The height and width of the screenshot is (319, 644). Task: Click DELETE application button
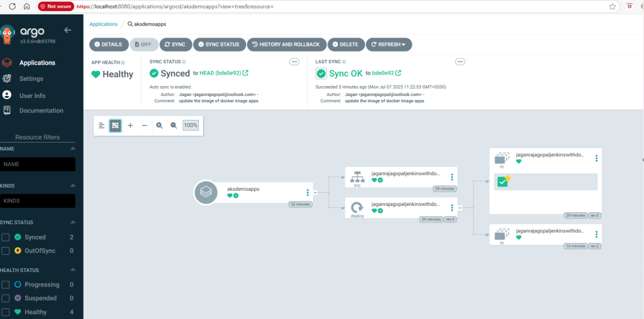pos(346,45)
